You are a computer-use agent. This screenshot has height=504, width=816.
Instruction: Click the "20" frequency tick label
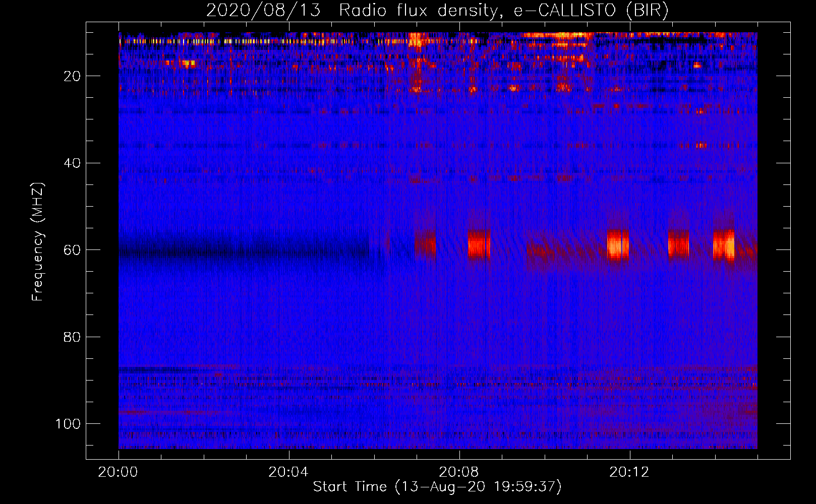[72, 76]
